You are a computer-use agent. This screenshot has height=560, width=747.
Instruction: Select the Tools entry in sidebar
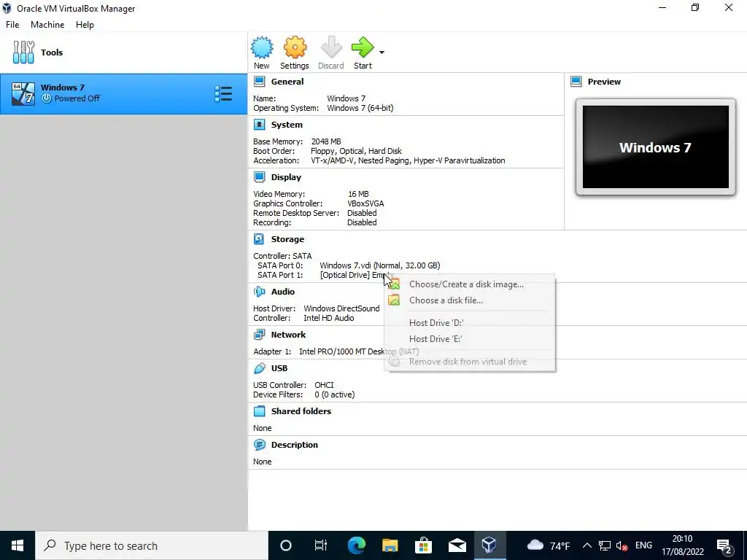pyautogui.click(x=124, y=52)
